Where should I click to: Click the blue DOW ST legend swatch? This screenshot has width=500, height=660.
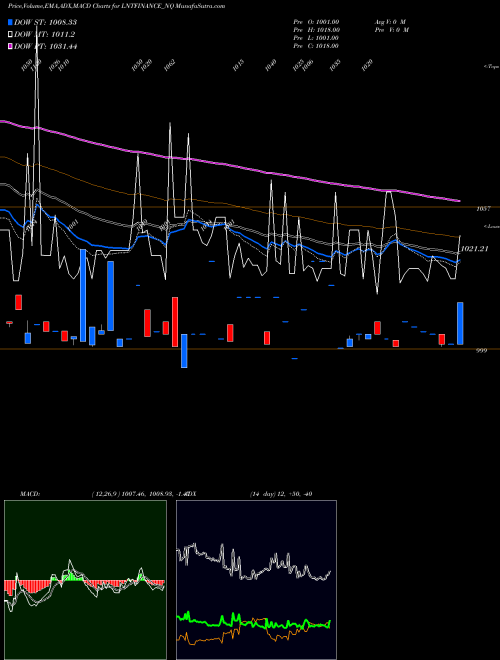point(10,22)
